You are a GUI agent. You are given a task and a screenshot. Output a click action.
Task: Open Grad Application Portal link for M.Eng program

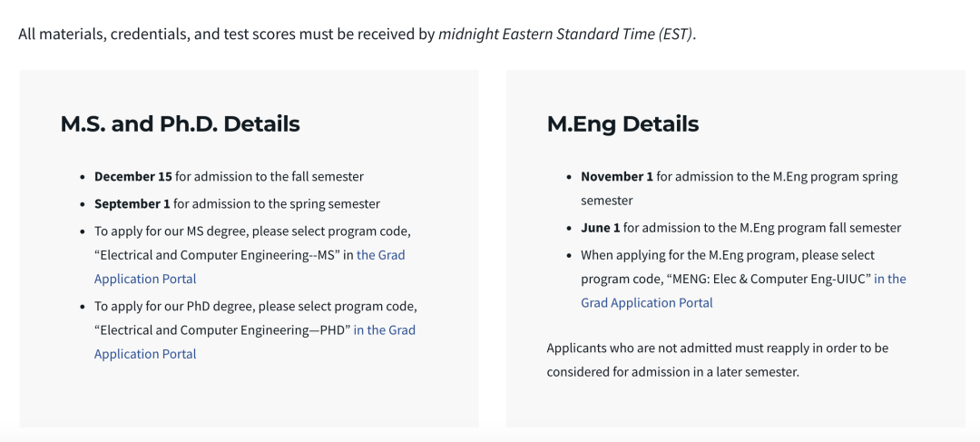point(647,302)
